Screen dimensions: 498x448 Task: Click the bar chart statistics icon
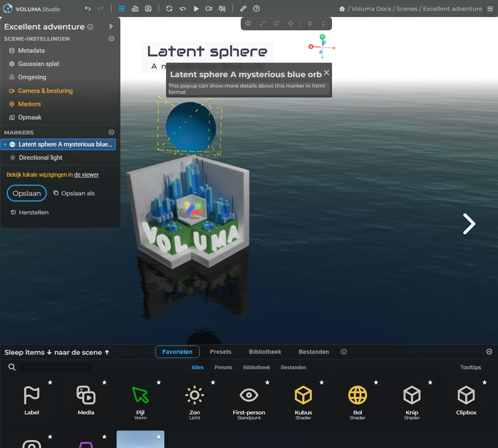(135, 9)
